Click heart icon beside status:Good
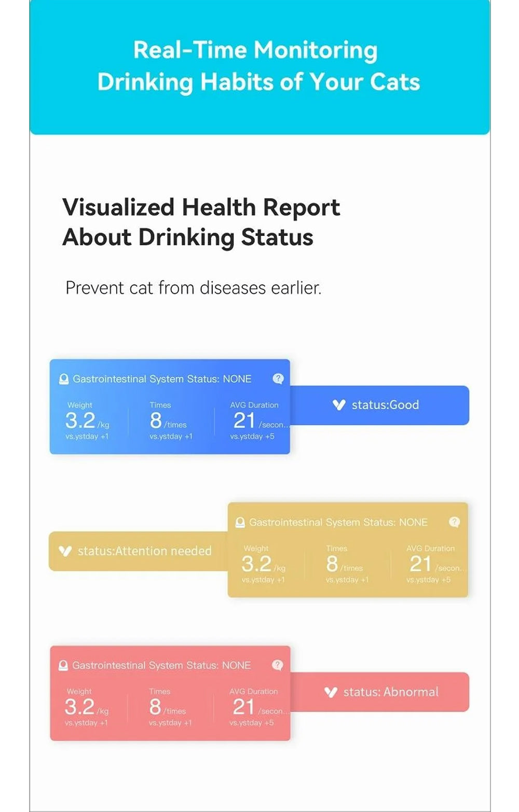The width and height of the screenshot is (519, 812). 339,405
